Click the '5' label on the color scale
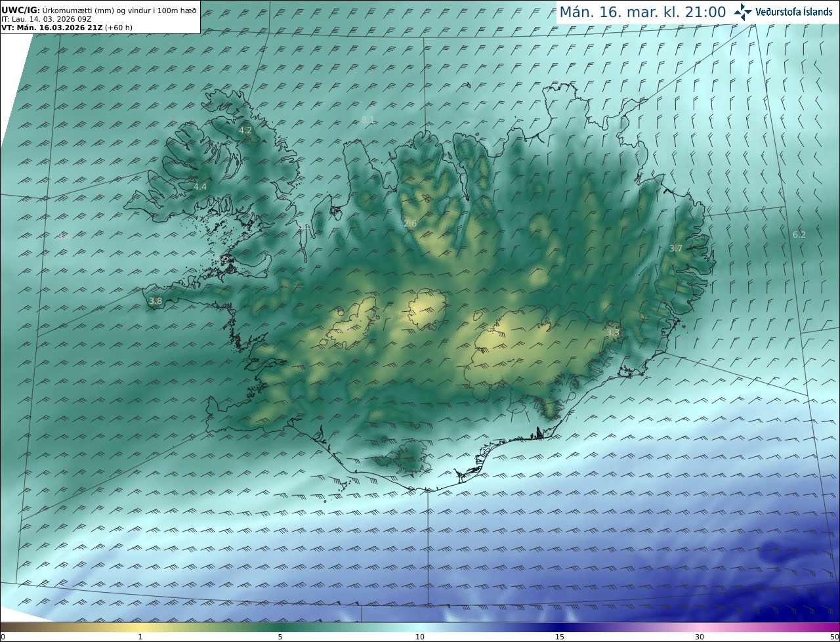The width and height of the screenshot is (840, 642). 280,637
